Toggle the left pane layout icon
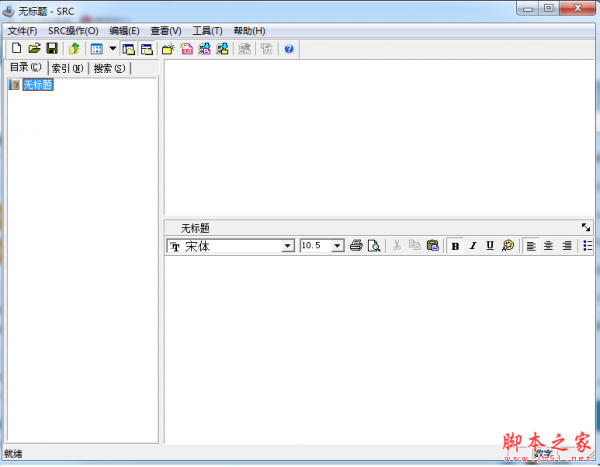The image size is (600, 467). pyautogui.click(x=128, y=49)
